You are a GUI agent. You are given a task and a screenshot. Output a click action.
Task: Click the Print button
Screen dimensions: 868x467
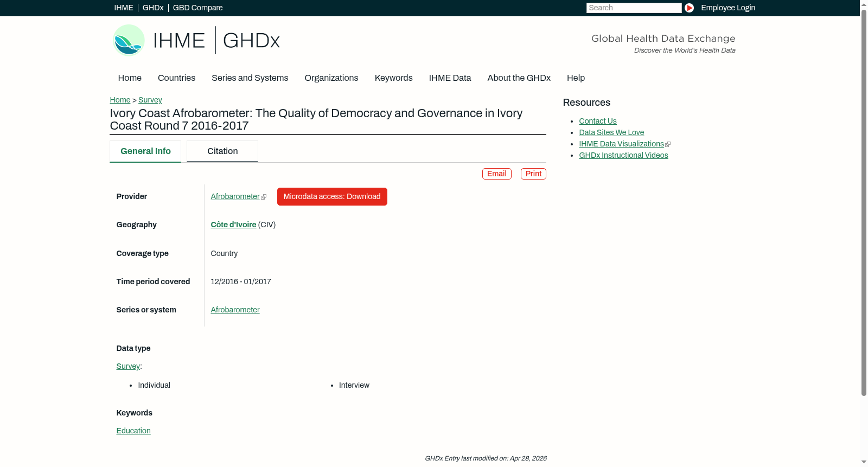[x=533, y=174]
